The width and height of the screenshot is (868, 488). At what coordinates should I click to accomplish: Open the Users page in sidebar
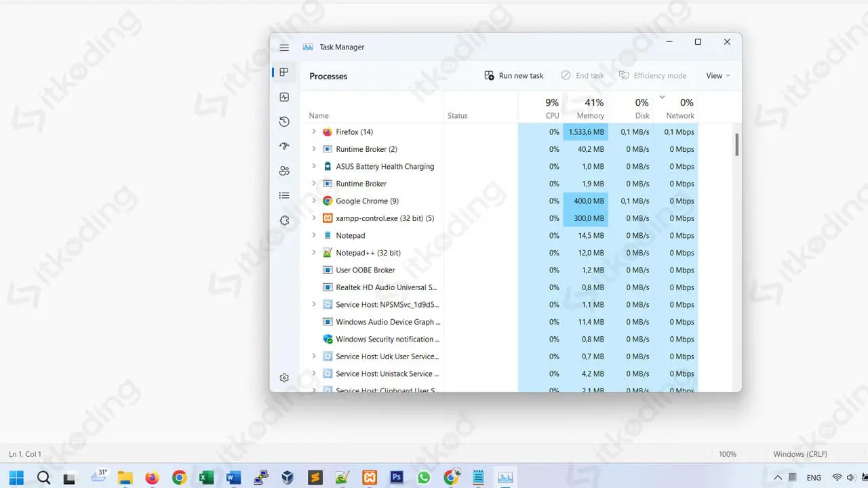coord(284,171)
